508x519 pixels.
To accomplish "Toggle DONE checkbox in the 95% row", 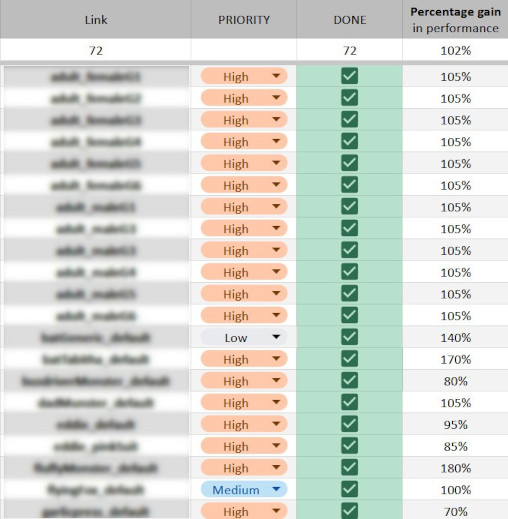I will click(350, 424).
